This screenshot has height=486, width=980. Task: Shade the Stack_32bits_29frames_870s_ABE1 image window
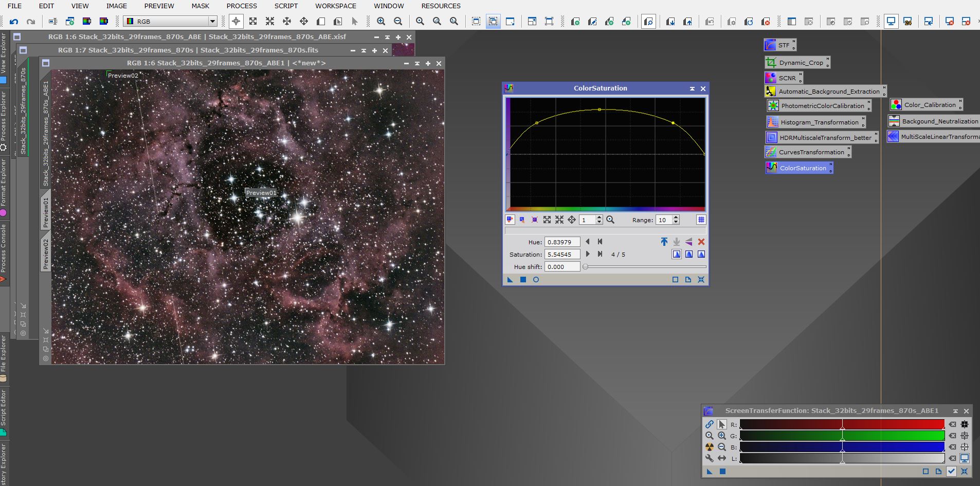(417, 63)
